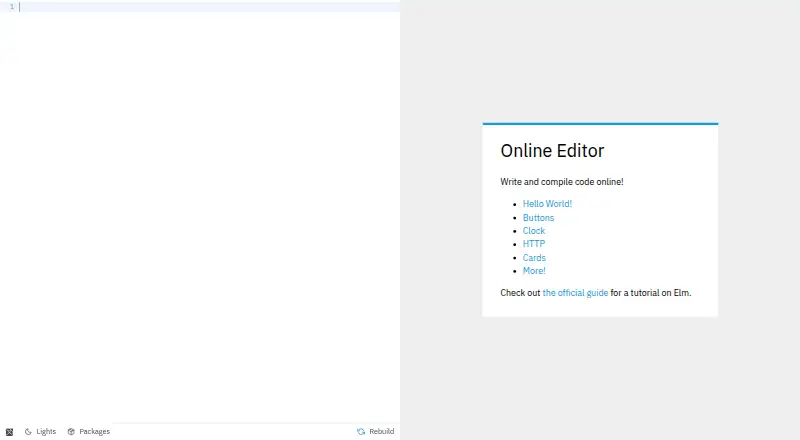800x440 pixels.
Task: Open the Packages panel
Action: click(89, 431)
